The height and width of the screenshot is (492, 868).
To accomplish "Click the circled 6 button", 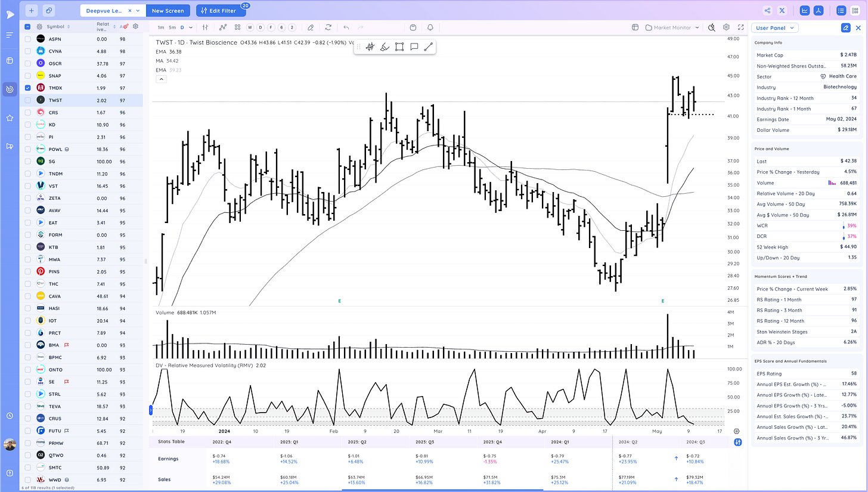I will pyautogui.click(x=281, y=27).
